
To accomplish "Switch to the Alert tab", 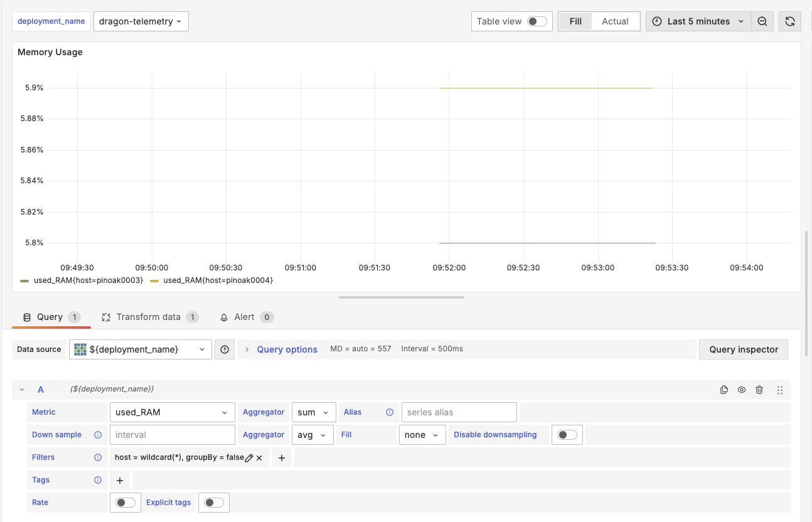I will pos(246,317).
